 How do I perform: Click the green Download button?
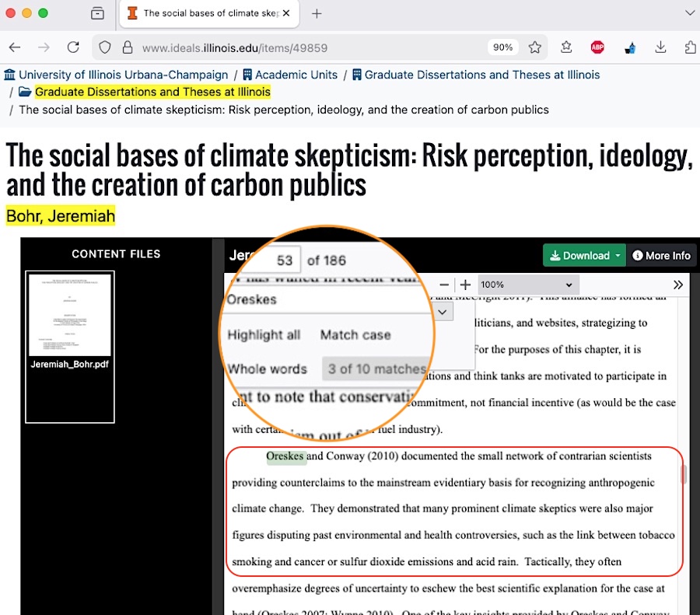[578, 255]
